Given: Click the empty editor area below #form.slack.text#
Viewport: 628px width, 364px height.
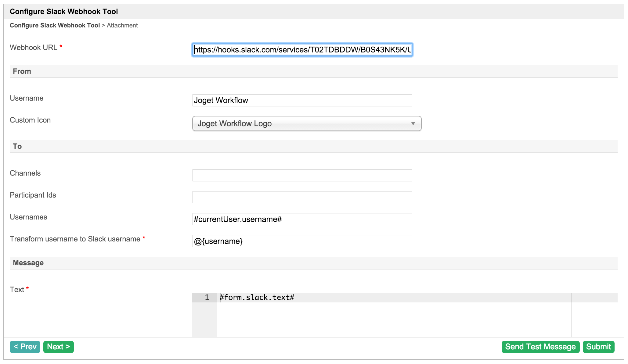Looking at the screenshot, I should click(366, 319).
